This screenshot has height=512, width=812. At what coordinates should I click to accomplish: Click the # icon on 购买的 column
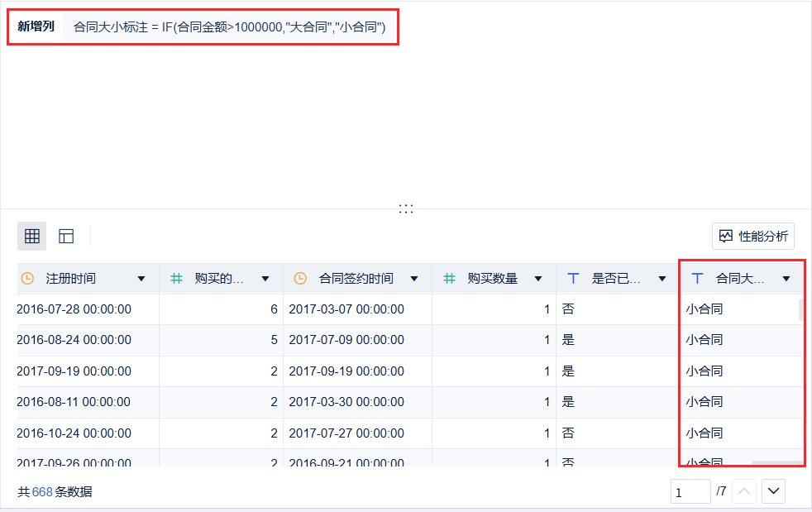coord(175,278)
